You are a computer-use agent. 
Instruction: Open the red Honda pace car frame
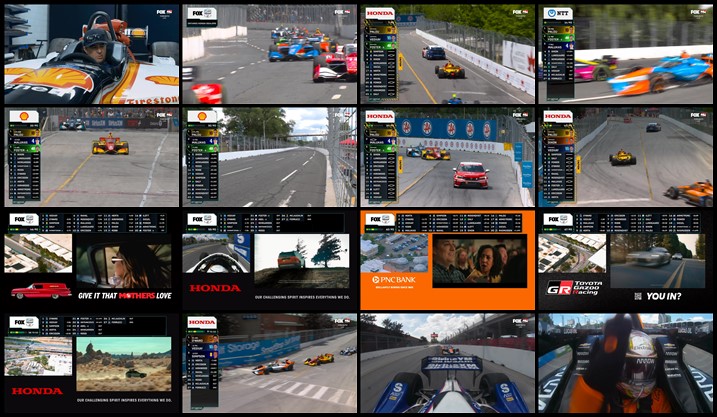point(447,157)
